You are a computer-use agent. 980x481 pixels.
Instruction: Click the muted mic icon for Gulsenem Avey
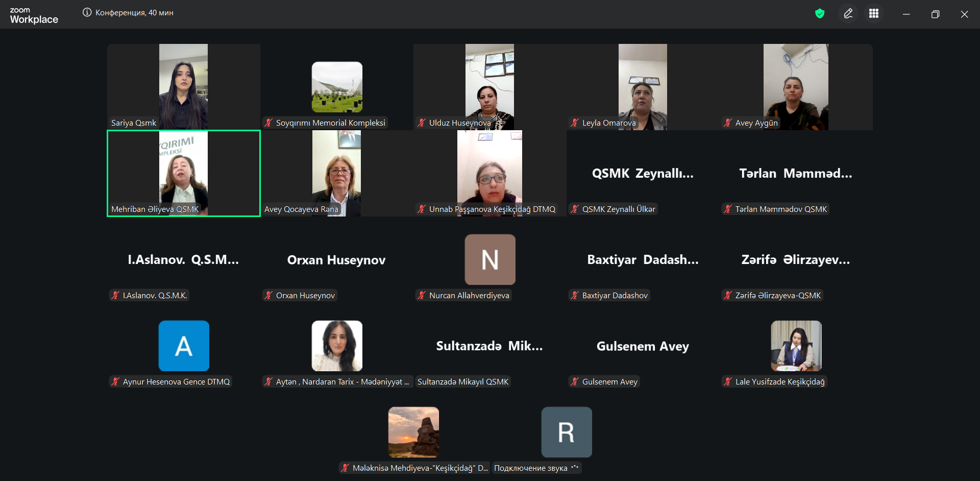point(575,381)
